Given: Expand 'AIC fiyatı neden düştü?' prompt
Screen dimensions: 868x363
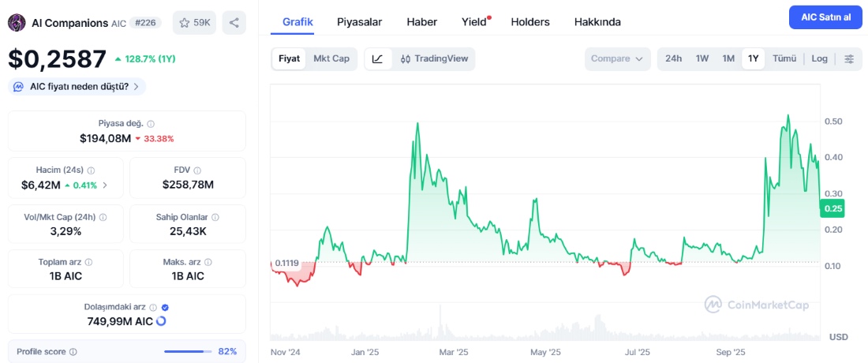Looking at the screenshot, I should (x=77, y=87).
